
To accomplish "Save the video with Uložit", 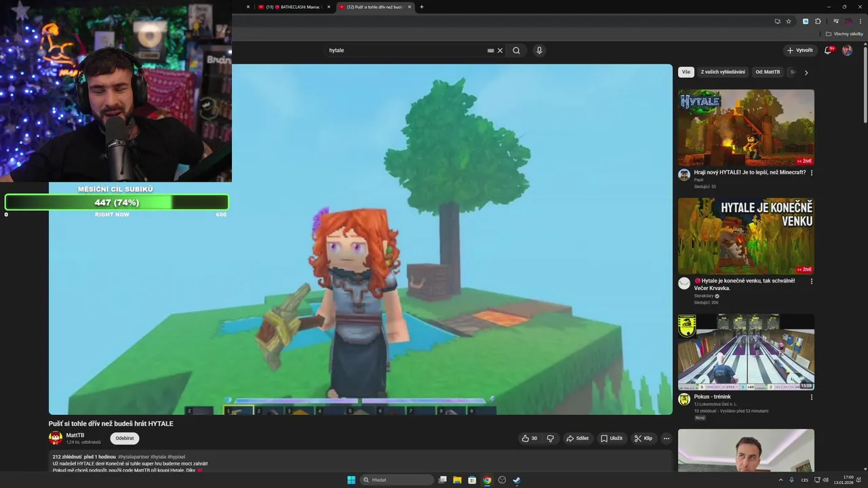I will (612, 439).
